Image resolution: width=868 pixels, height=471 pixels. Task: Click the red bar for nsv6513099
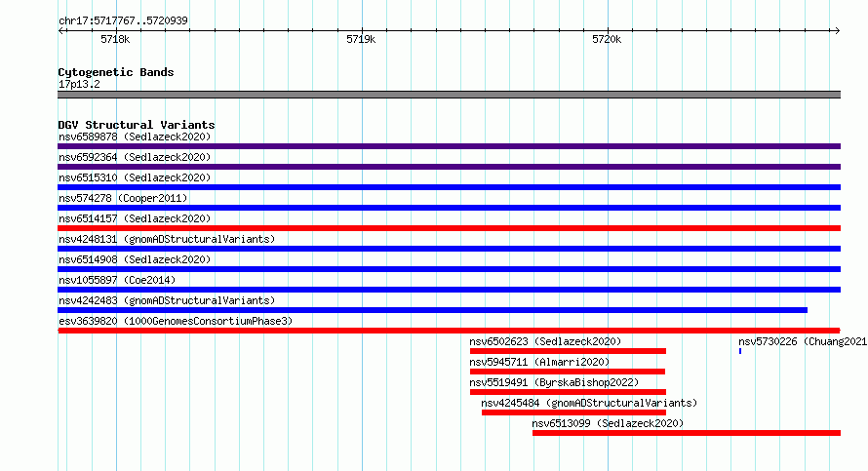pos(687,433)
